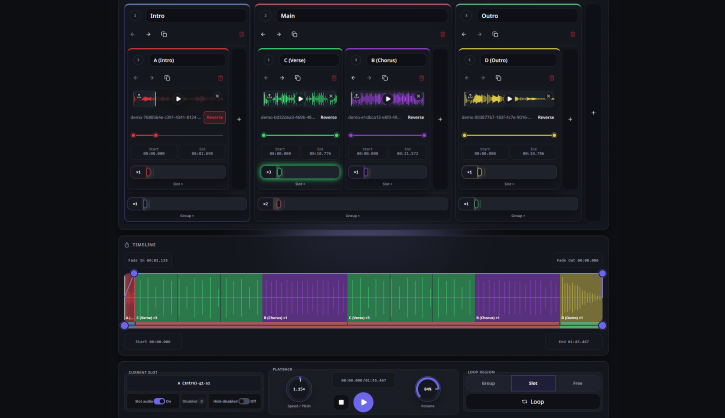Toggle Reverse on the B (Chorus) slot
The width and height of the screenshot is (725, 418).
pos(416,117)
